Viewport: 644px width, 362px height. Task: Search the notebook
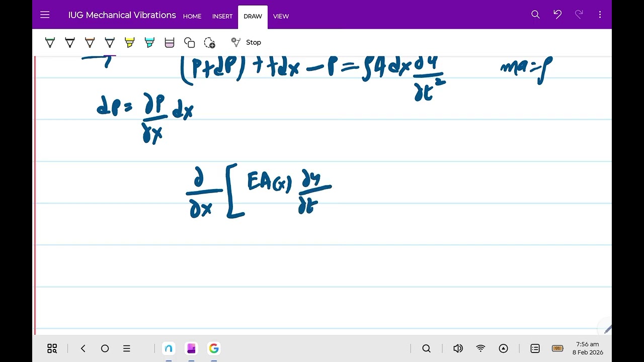click(x=535, y=15)
